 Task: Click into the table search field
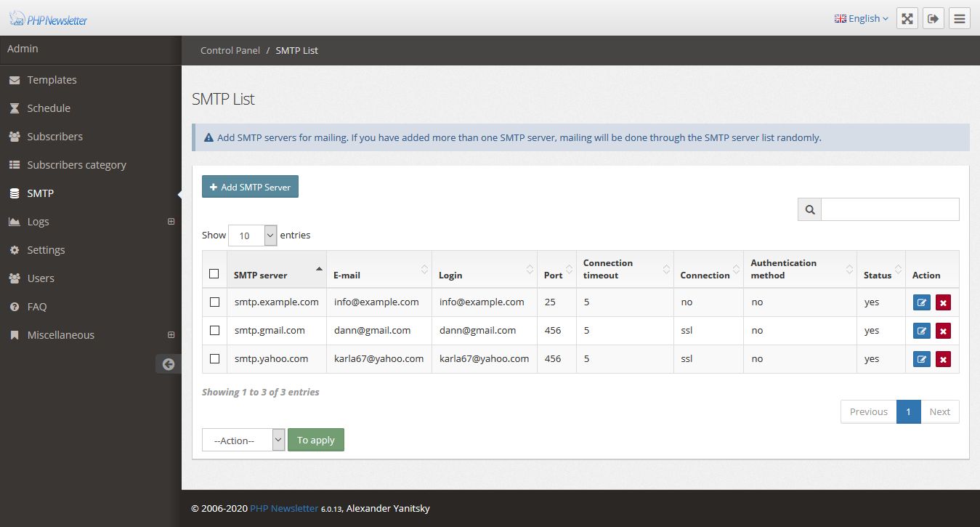[889, 210]
